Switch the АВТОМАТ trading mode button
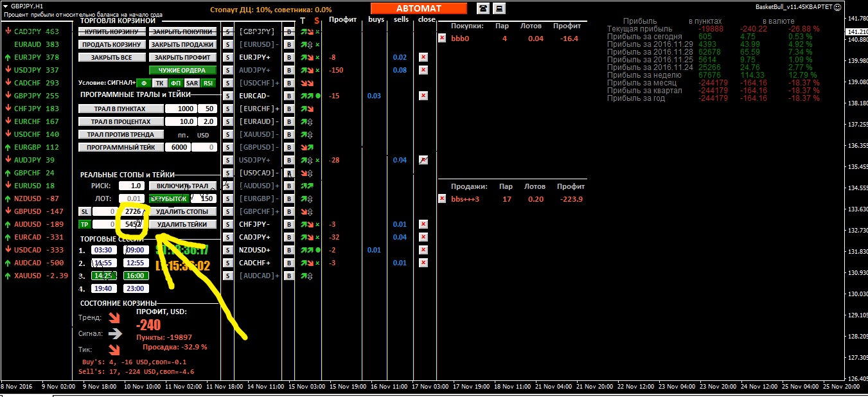Screen dimensions: 868x397 pyautogui.click(x=419, y=8)
